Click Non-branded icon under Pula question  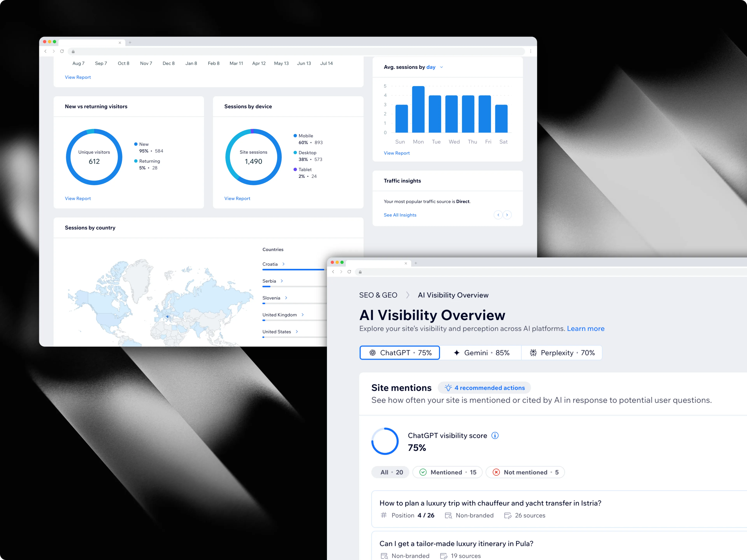tap(384, 556)
